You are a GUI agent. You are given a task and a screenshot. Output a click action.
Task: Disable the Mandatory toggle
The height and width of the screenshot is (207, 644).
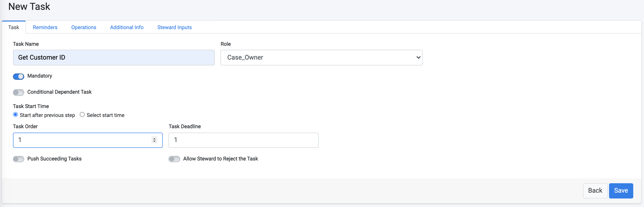(x=19, y=76)
